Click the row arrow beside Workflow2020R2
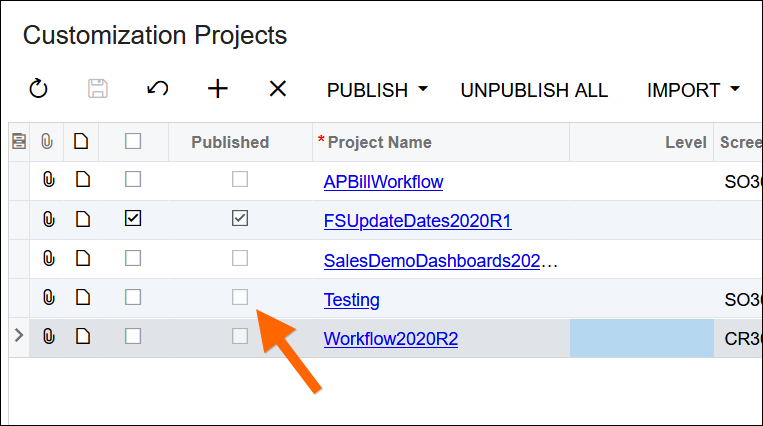763x426 pixels. click(x=18, y=337)
